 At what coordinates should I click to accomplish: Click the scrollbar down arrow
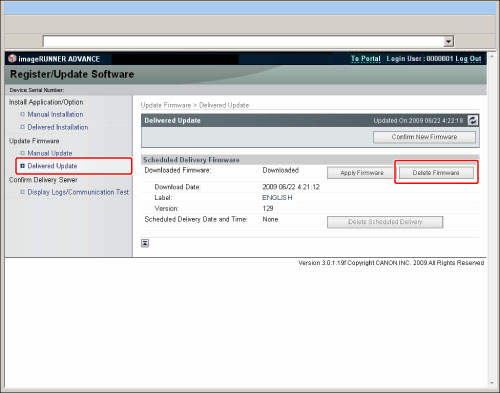click(492, 383)
